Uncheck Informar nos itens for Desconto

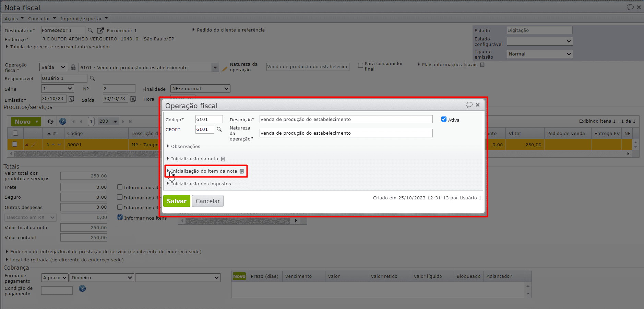pyautogui.click(x=120, y=217)
